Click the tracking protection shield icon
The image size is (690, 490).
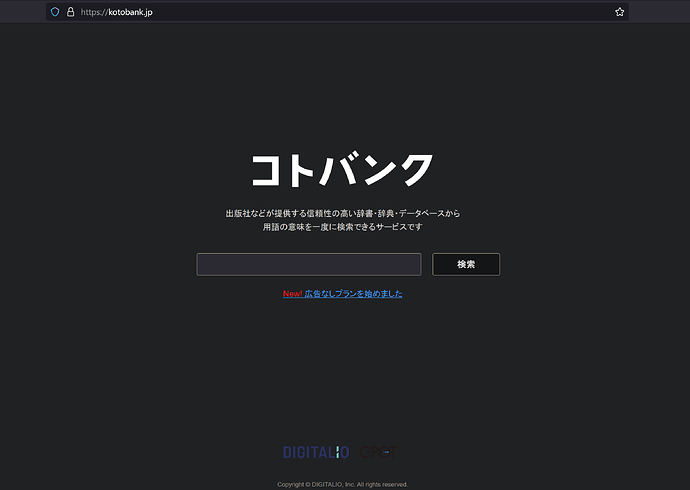click(x=55, y=12)
